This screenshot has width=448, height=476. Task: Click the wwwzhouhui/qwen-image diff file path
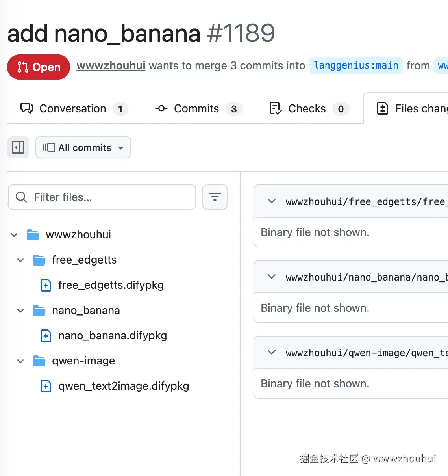[x=367, y=353]
